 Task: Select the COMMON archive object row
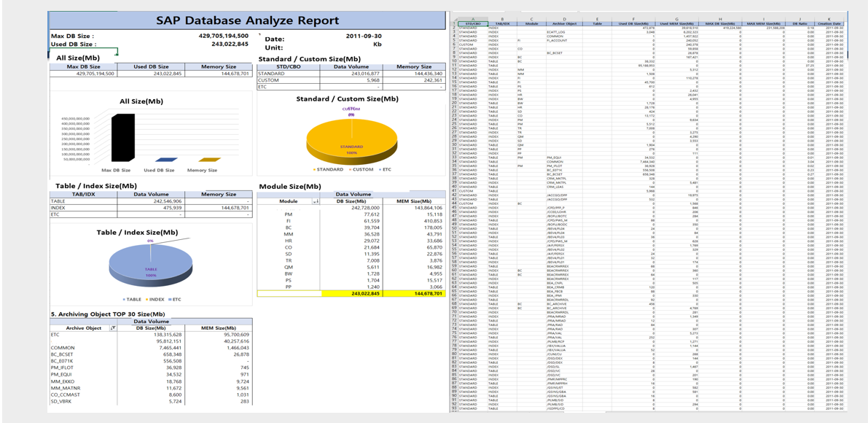pyautogui.click(x=151, y=348)
